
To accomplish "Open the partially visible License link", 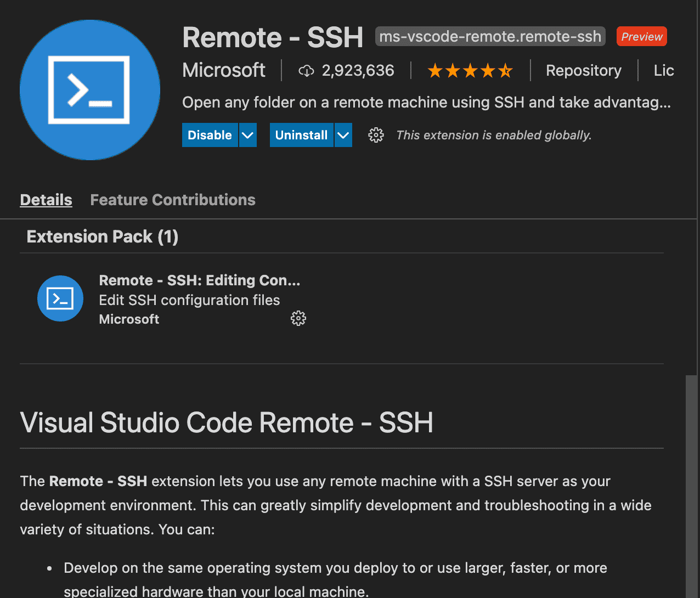I will coord(664,70).
